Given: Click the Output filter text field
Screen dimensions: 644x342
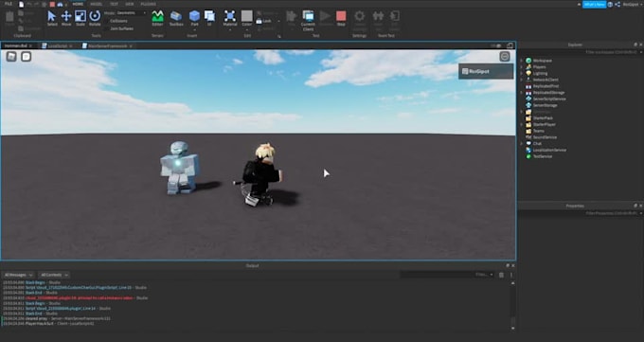Looking at the screenshot, I should tap(447, 275).
